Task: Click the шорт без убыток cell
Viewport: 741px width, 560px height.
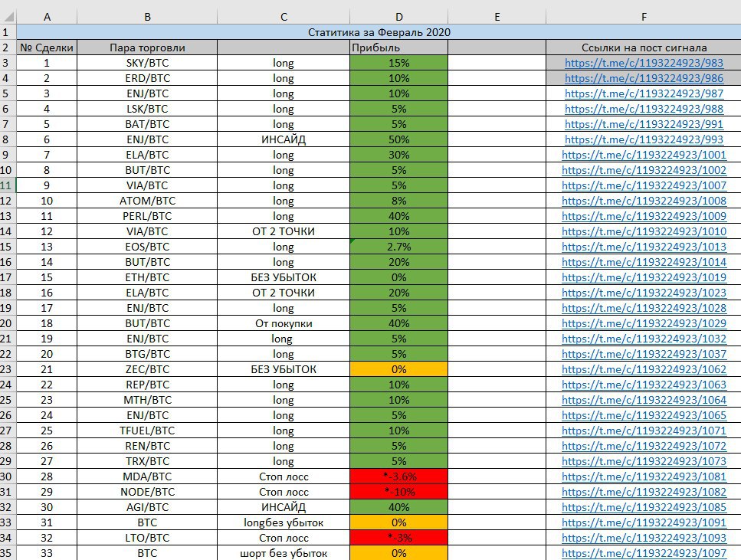Action: coord(284,553)
